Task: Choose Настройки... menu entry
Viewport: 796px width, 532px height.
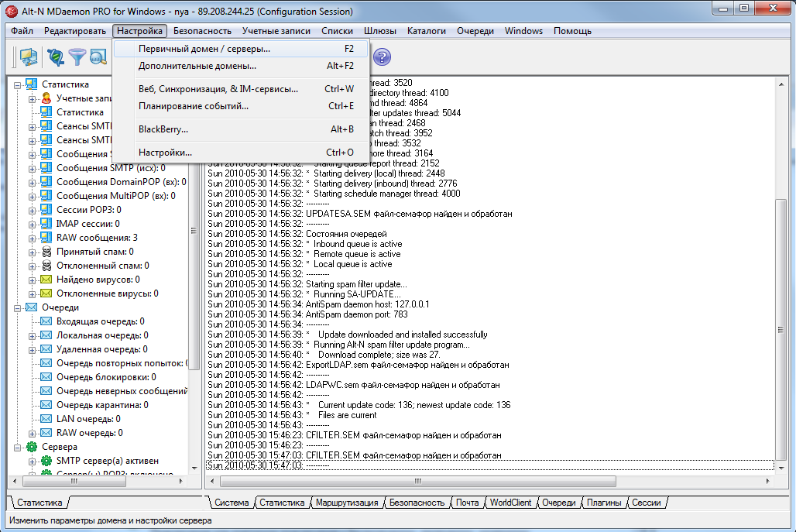Action: tap(241, 153)
